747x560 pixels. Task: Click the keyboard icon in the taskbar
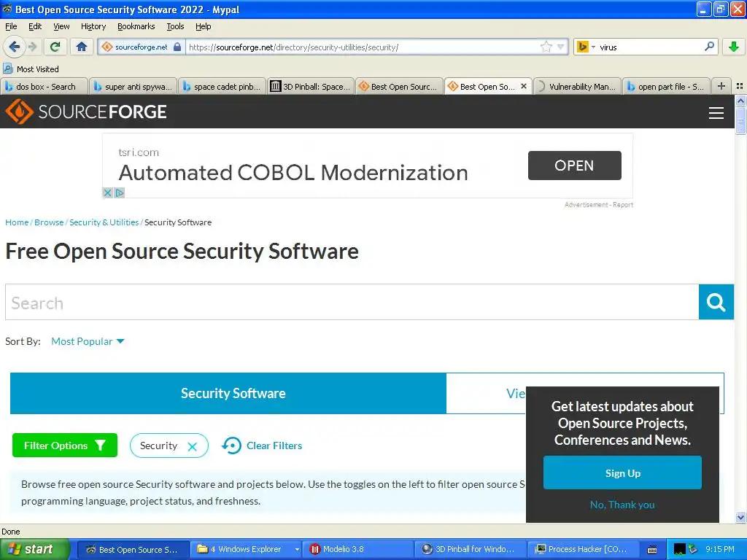pos(652,550)
